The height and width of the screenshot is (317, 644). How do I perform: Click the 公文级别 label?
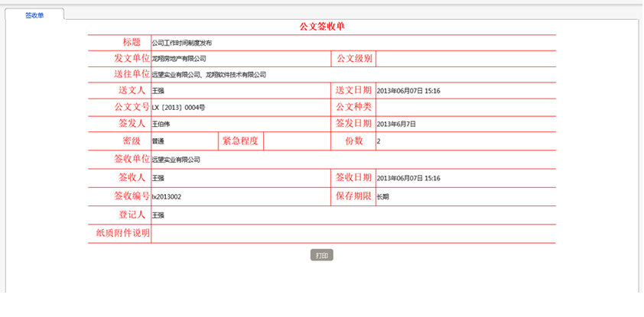coord(354,58)
